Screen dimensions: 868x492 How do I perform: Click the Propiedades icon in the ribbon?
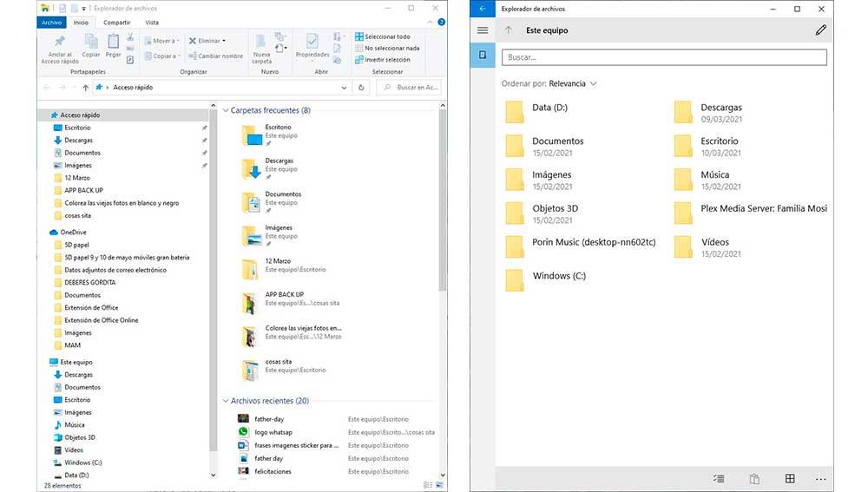click(x=312, y=43)
